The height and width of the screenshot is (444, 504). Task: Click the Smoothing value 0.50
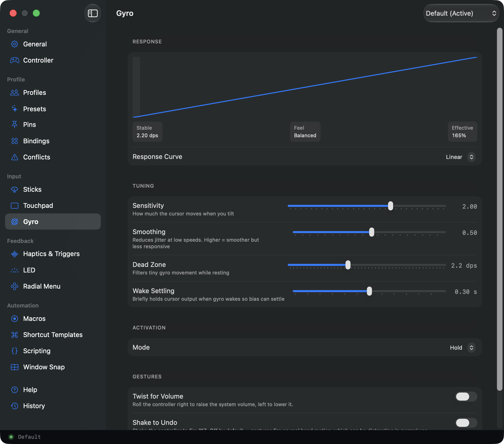469,233
